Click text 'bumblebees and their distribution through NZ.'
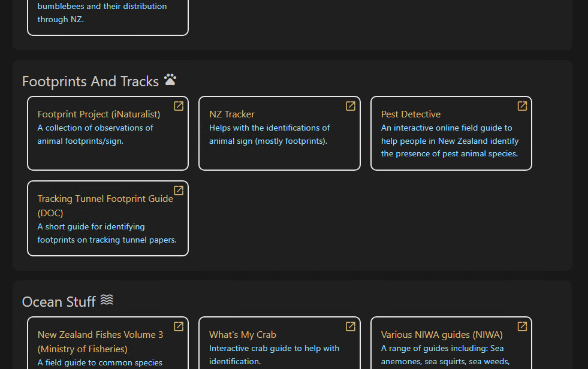 click(102, 13)
